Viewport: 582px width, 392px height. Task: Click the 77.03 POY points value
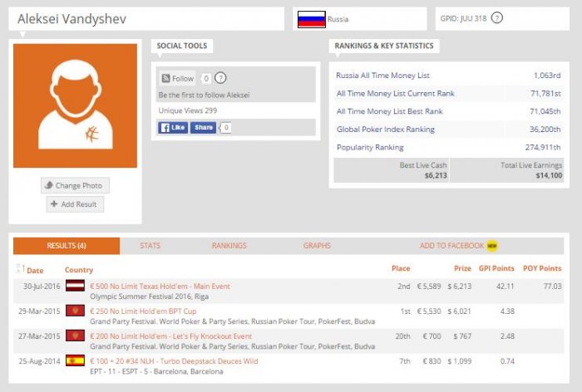[553, 287]
